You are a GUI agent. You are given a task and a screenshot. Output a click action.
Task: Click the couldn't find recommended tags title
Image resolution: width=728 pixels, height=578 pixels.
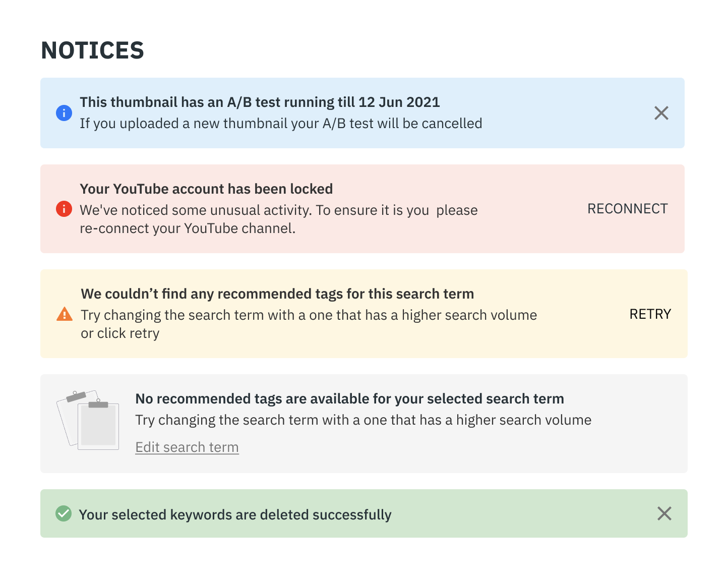[x=277, y=294]
